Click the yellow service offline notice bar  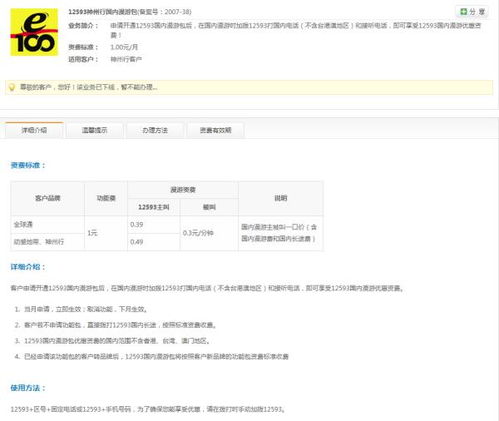(249, 87)
